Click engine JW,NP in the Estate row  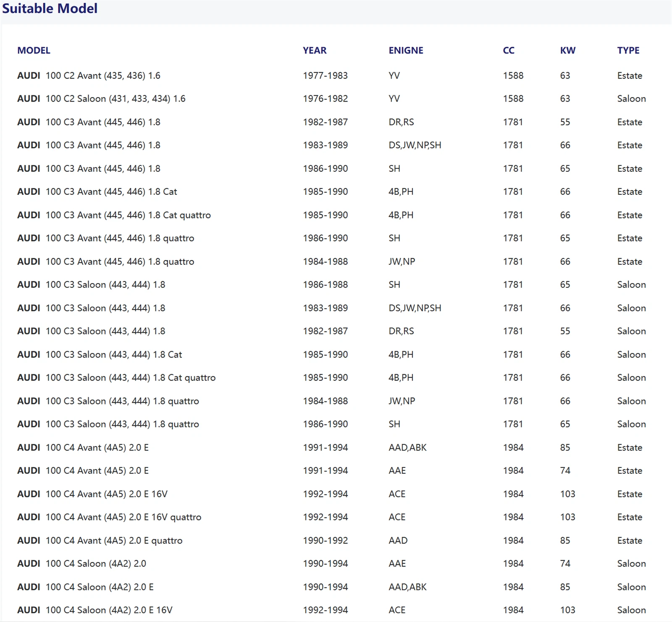(402, 262)
